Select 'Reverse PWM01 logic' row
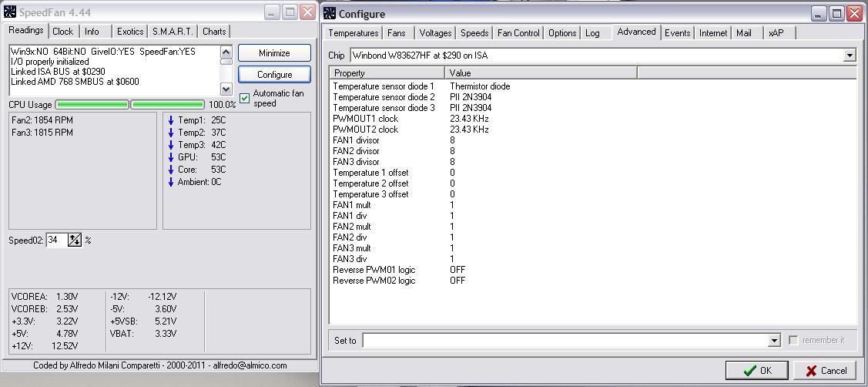This screenshot has width=868, height=387. pos(592,270)
